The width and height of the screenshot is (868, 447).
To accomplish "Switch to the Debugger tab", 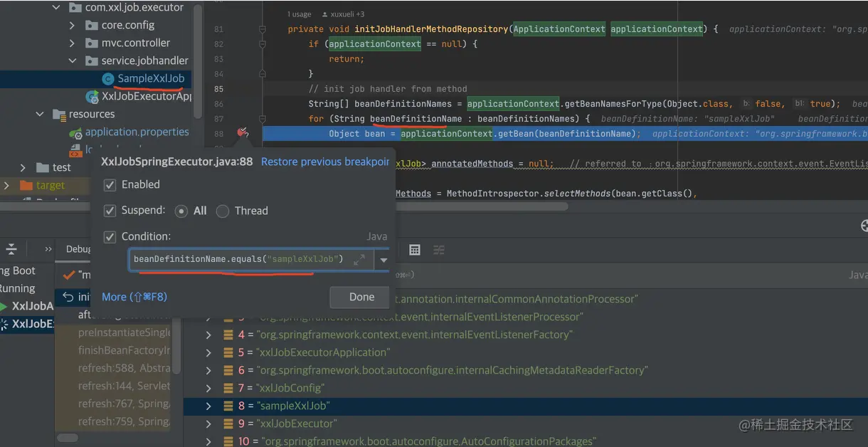I will 78,249.
